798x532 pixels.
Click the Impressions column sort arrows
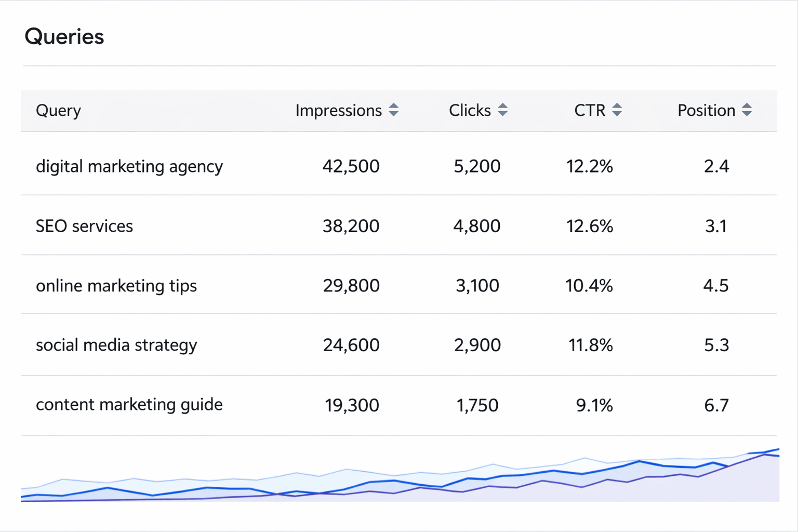click(x=394, y=110)
